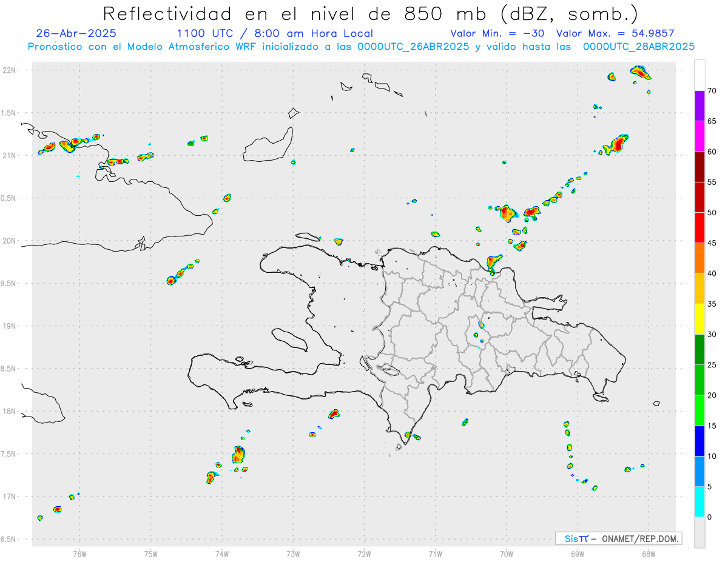Click the colorbar label '5'
Image resolution: width=728 pixels, height=562 pixels.
coord(709,487)
